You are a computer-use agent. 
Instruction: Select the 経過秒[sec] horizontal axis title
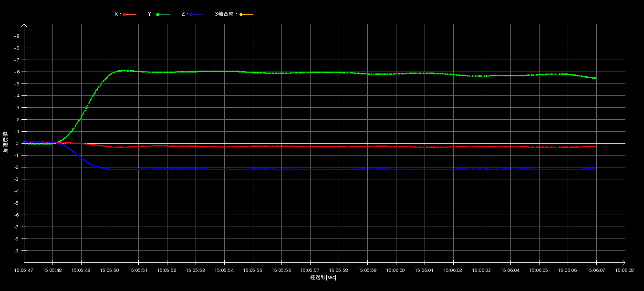(323, 278)
